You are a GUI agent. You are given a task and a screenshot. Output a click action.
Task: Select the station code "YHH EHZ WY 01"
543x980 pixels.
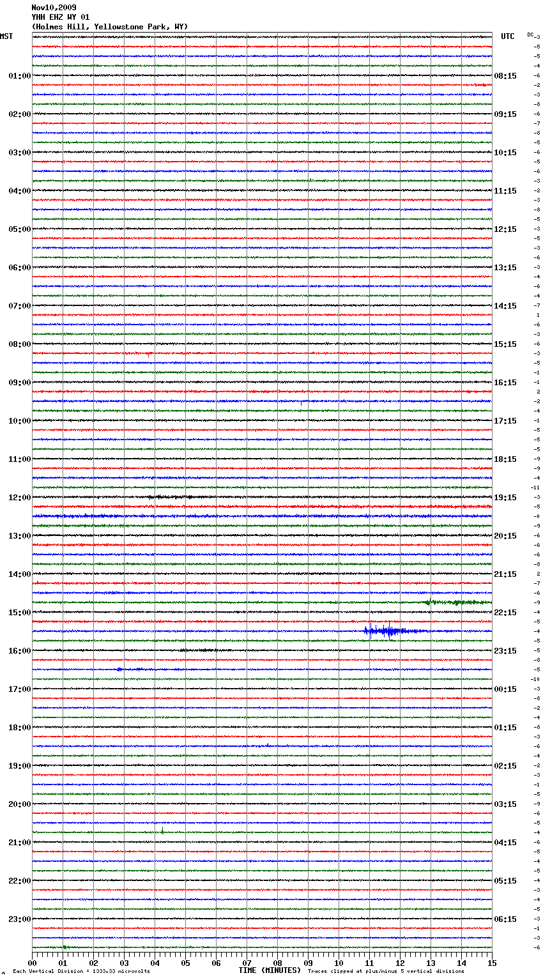point(61,17)
